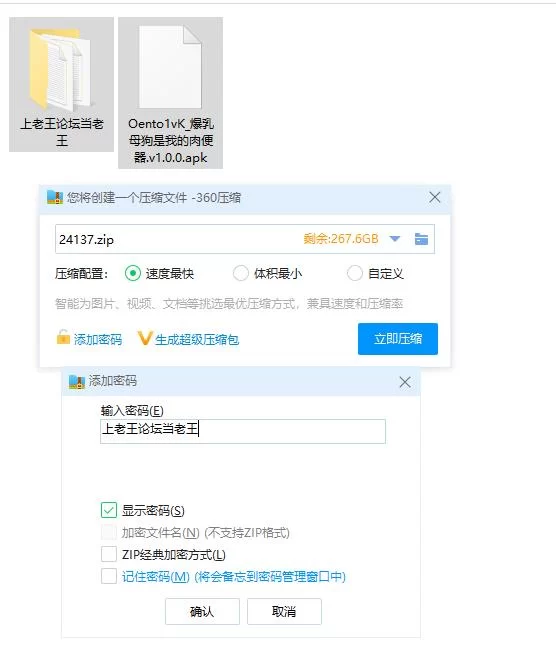Screen dimensions: 556x656
Task: Close the 添加密码 dialog
Action: click(x=405, y=382)
